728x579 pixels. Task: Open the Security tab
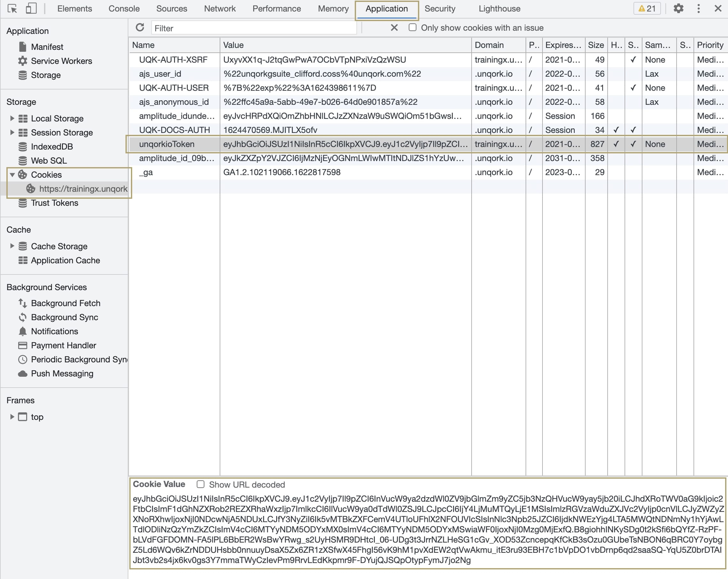click(440, 9)
